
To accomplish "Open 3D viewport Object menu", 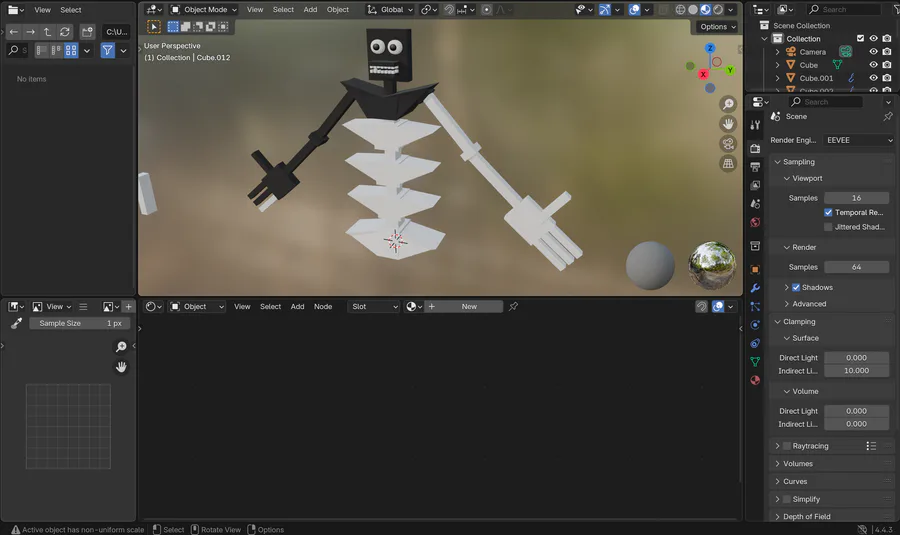I will (338, 10).
